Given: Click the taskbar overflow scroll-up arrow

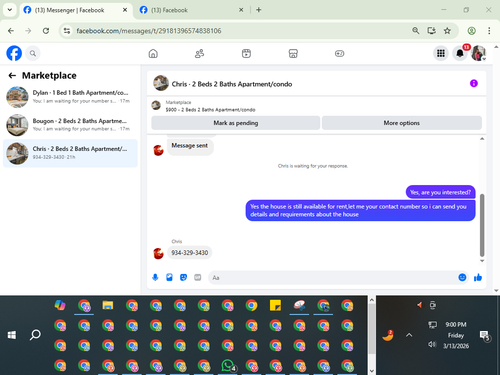Looking at the screenshot, I should coord(372,300).
